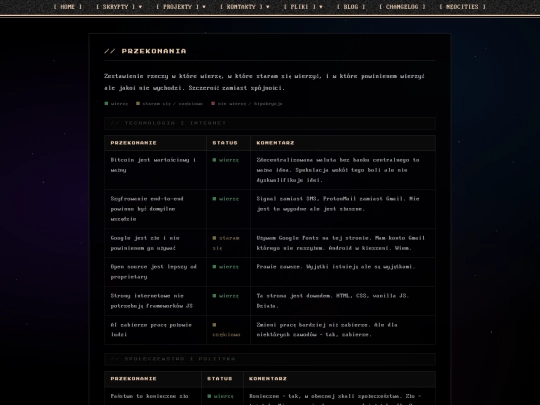The height and width of the screenshot is (405, 540).
Task: Go to the HOME page in navigation
Action: (68, 7)
